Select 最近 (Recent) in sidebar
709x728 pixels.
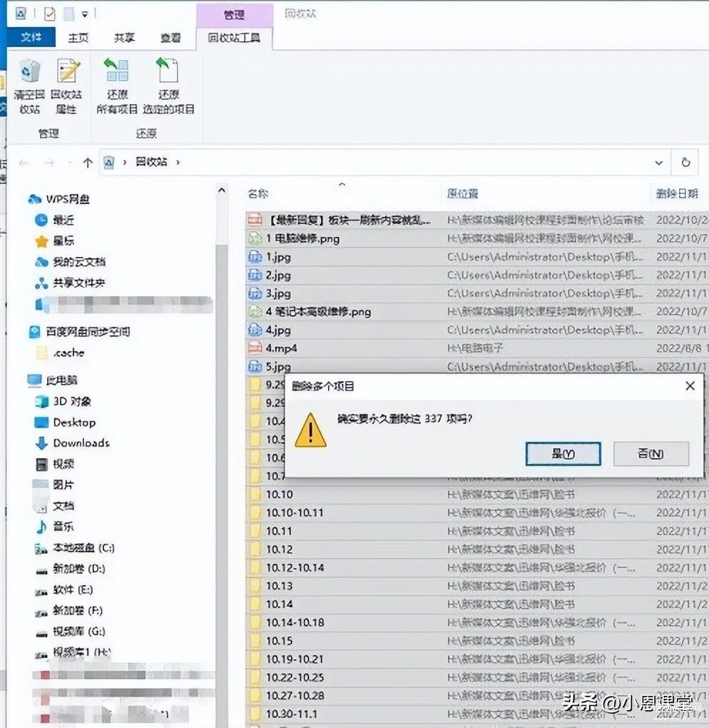[63, 220]
